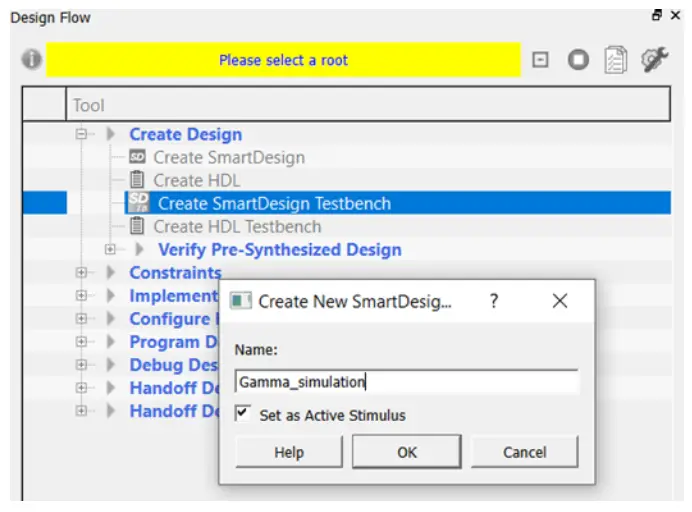
Task: Select Create SmartDesign Testbench item
Action: tap(274, 203)
